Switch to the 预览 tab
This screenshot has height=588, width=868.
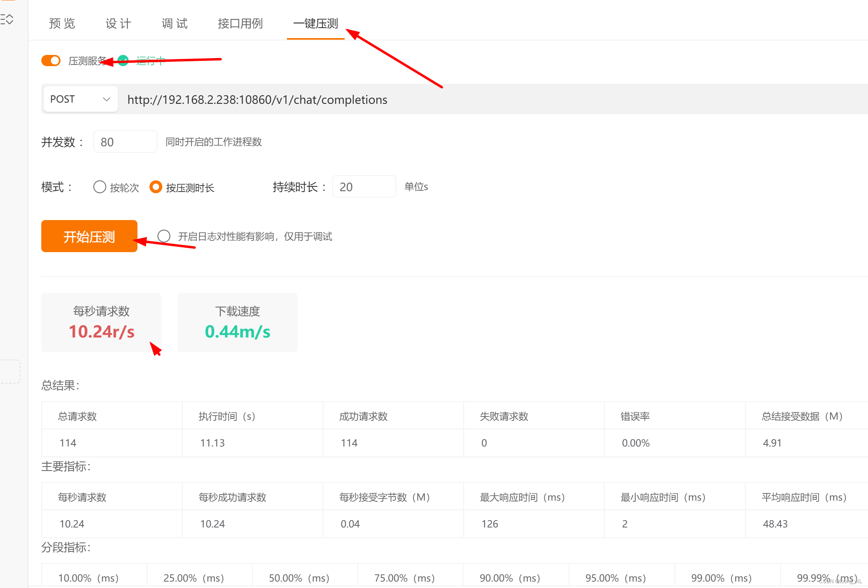(63, 24)
